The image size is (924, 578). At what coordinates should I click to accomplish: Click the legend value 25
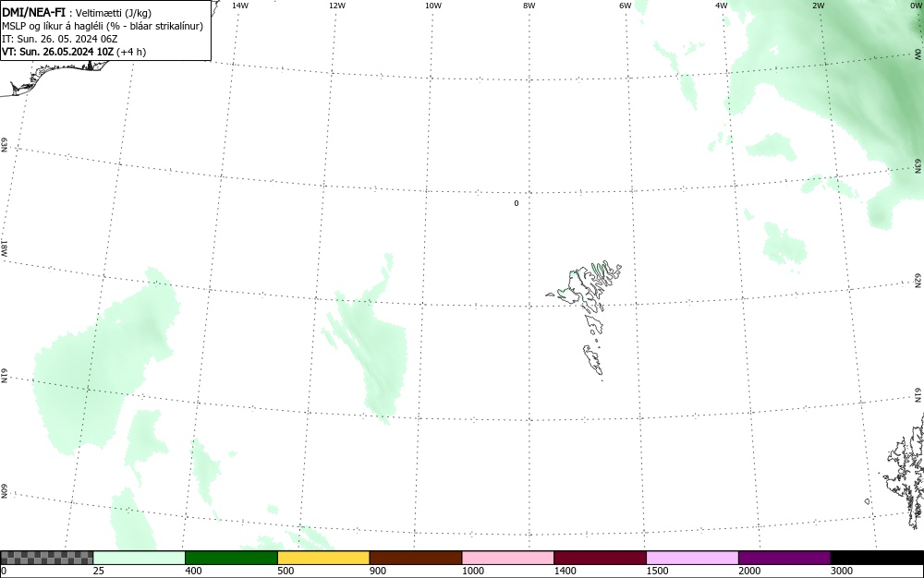point(99,571)
